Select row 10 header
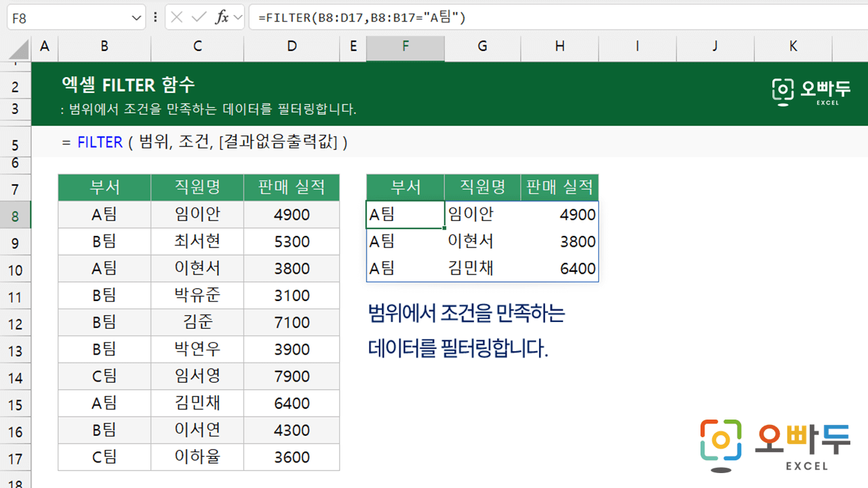The height and width of the screenshot is (488, 868). click(x=16, y=270)
